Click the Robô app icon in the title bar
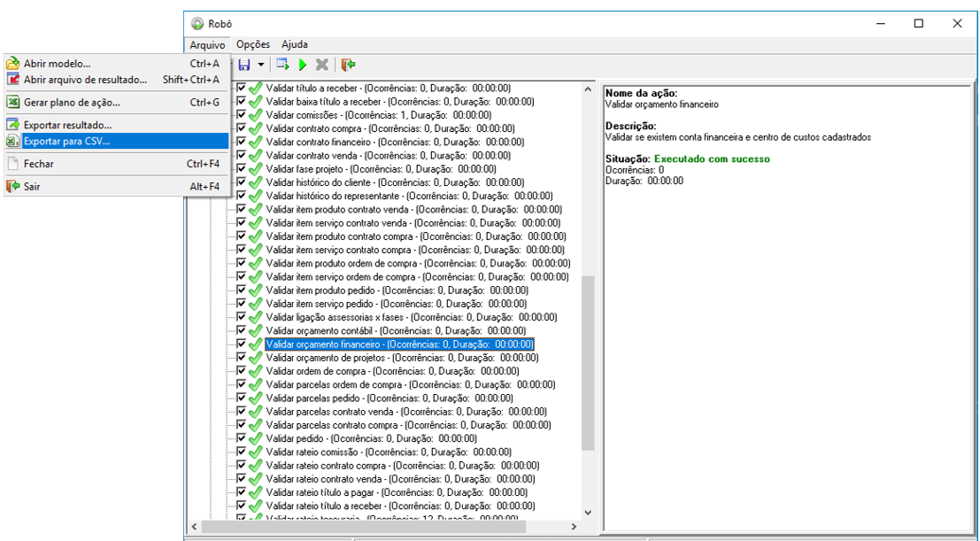 click(x=196, y=24)
